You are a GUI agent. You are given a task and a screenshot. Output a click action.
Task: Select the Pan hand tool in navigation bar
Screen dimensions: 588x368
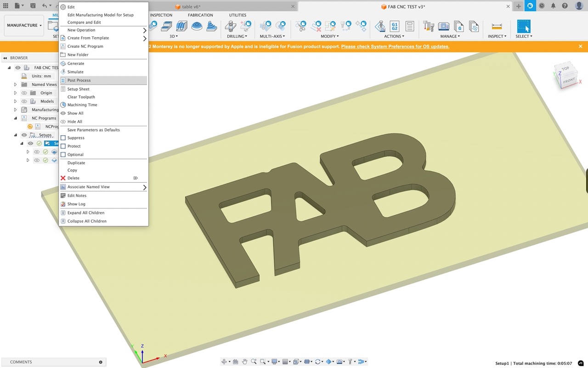[245, 362]
